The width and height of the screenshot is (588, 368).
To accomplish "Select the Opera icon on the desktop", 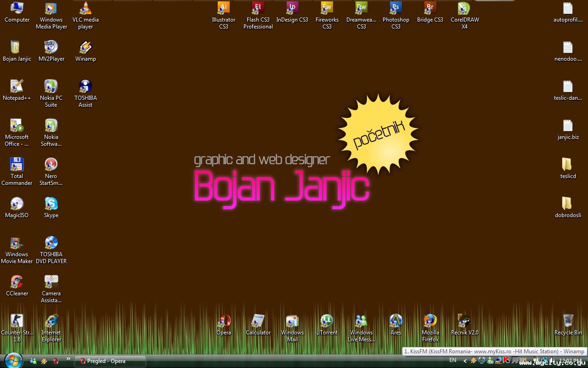I will [224, 325].
